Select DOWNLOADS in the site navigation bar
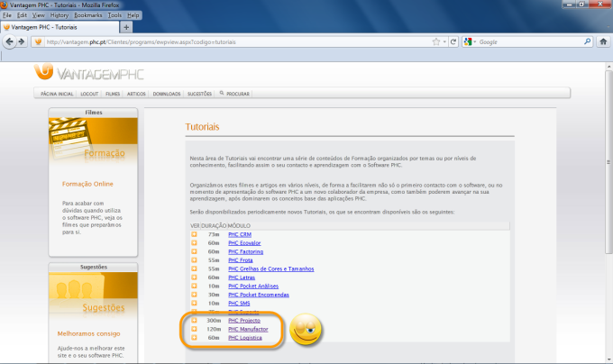Screen dimensions: 613x364 point(167,93)
